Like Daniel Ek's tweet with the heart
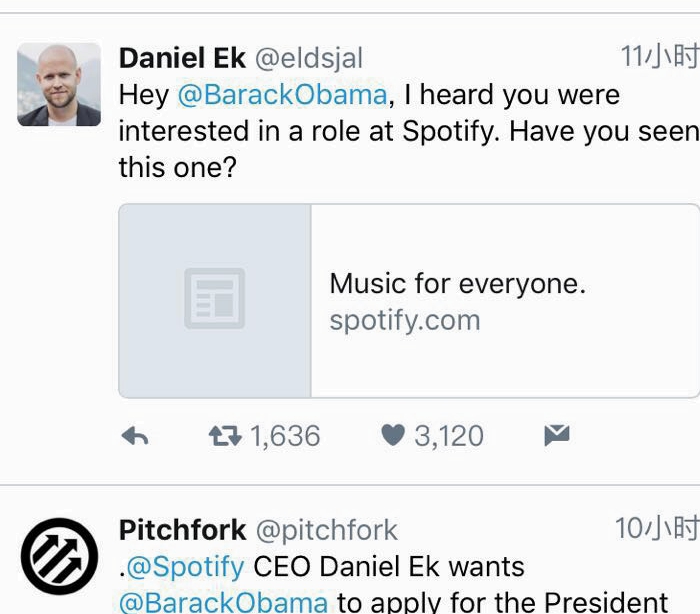 [x=393, y=436]
